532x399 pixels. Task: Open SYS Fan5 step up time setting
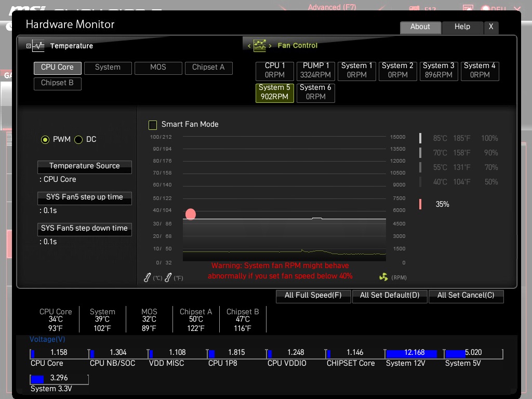point(84,197)
